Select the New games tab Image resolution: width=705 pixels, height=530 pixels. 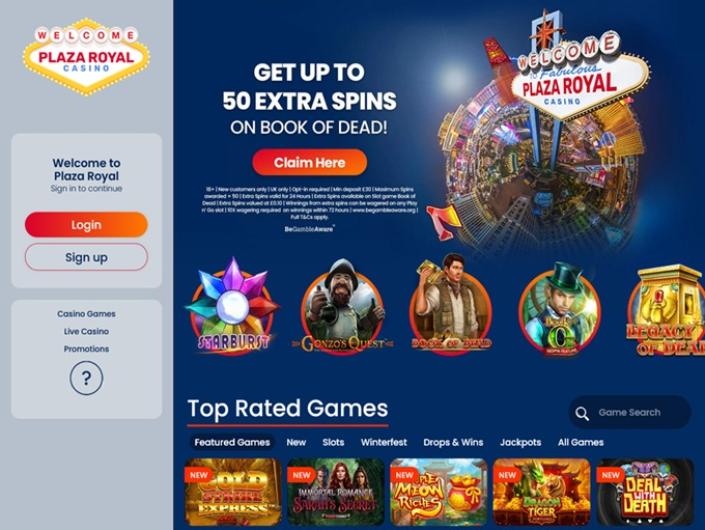tap(296, 442)
